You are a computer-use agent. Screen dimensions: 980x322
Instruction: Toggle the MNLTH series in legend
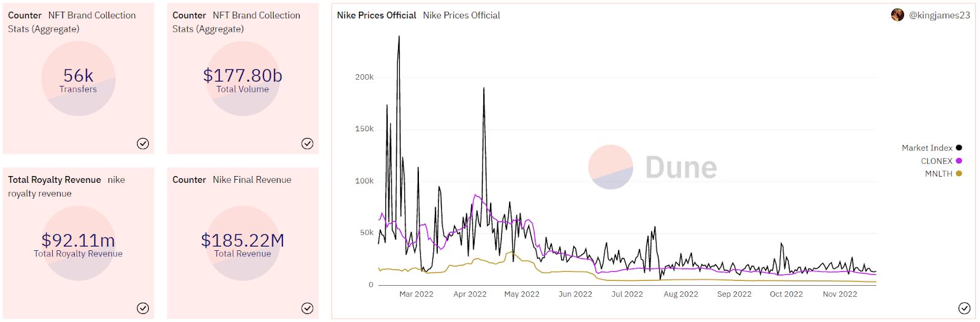point(938,174)
